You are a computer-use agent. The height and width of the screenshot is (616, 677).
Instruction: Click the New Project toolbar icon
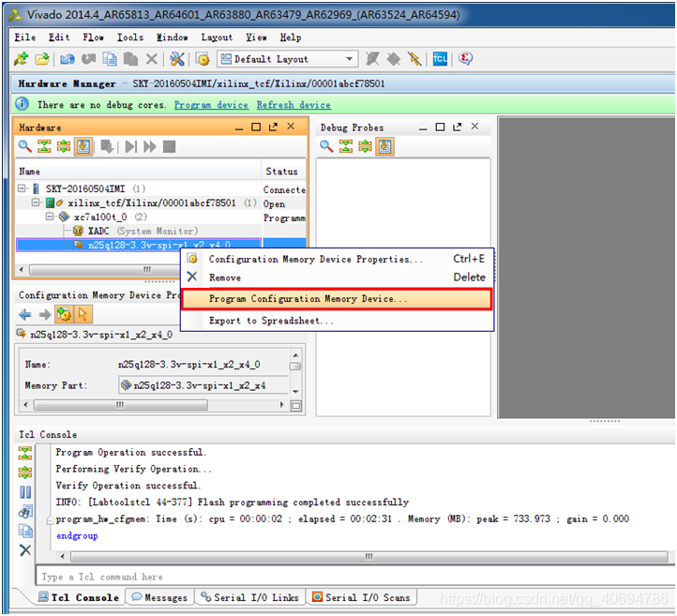pos(21,58)
